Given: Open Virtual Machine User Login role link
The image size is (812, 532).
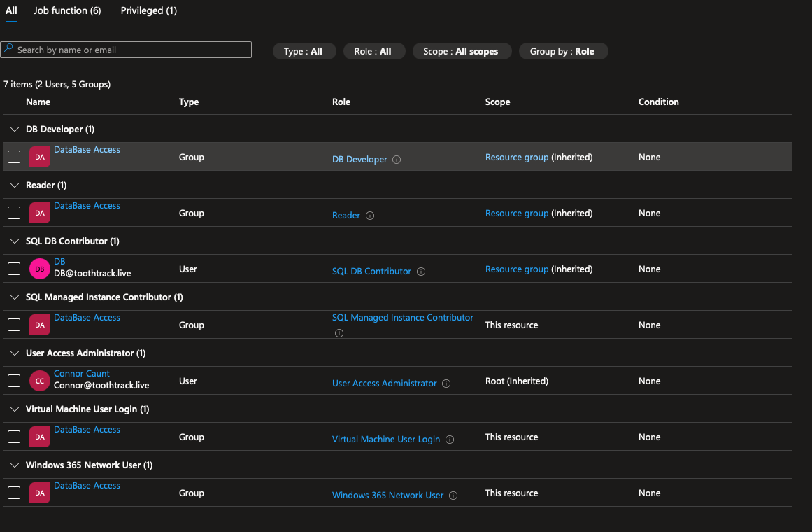Looking at the screenshot, I should coord(386,439).
